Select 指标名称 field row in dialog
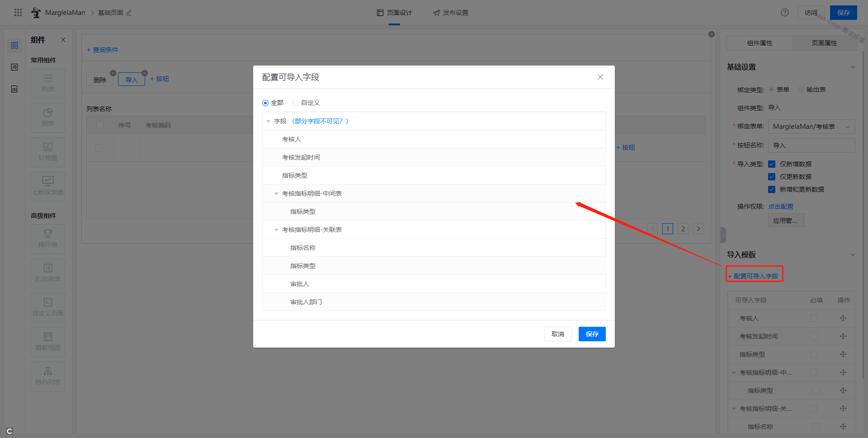The width and height of the screenshot is (868, 438). point(434,248)
